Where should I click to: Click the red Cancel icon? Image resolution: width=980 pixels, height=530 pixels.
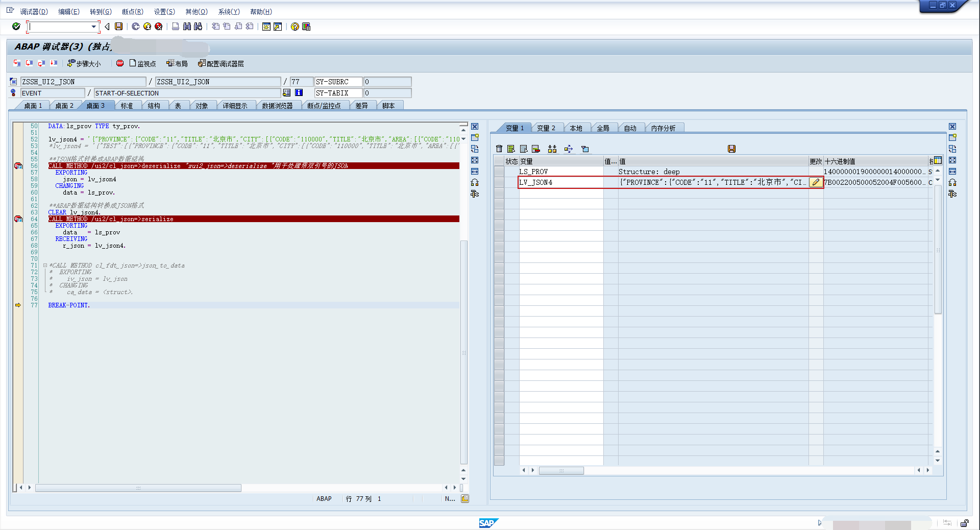point(159,27)
